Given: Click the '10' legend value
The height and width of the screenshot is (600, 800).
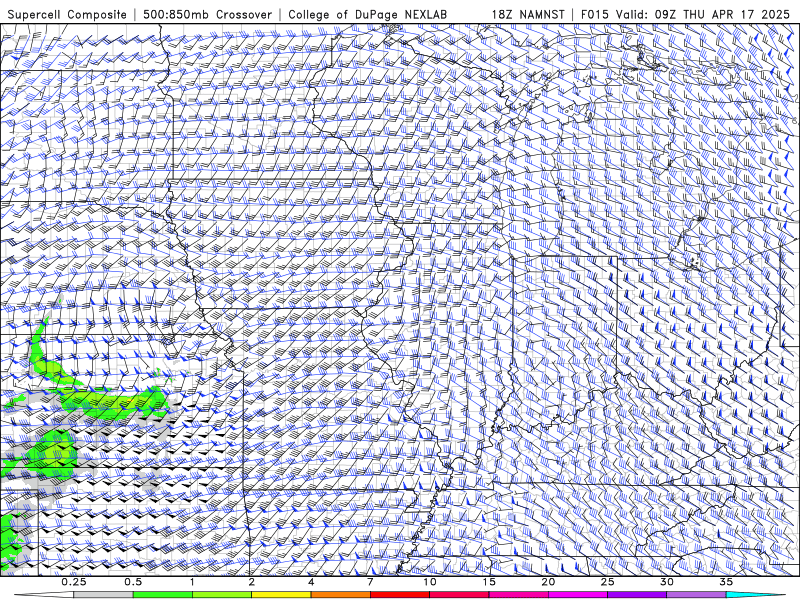Looking at the screenshot, I should pyautogui.click(x=430, y=582).
